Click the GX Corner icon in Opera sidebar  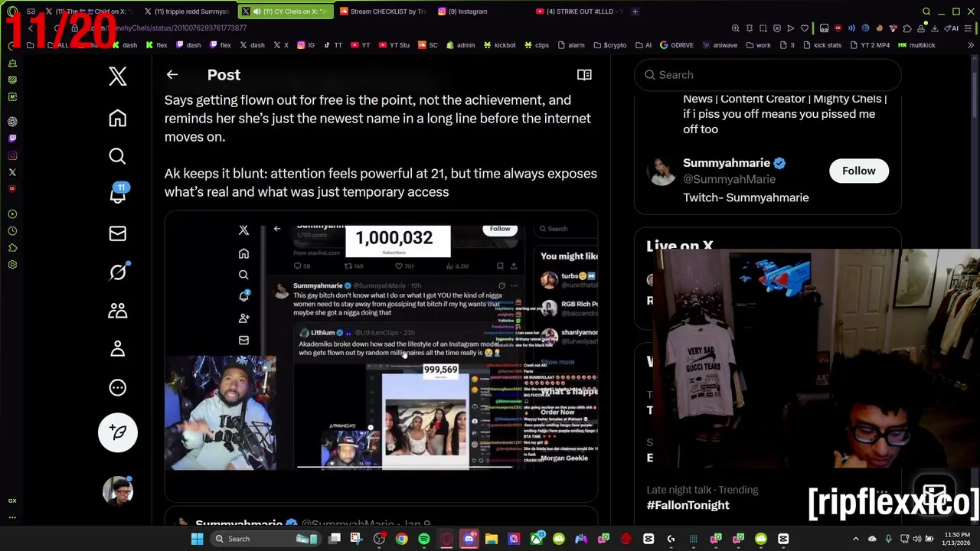[x=12, y=500]
